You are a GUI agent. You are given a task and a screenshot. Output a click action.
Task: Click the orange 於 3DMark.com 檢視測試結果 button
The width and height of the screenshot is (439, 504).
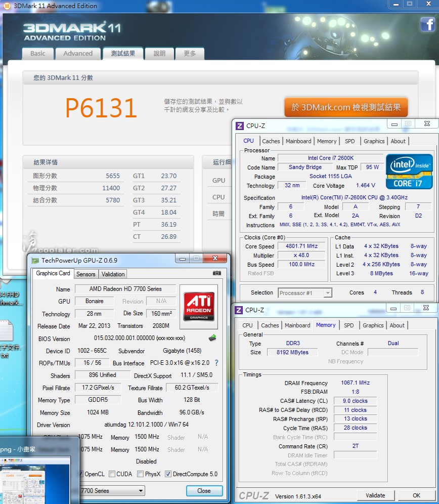coord(346,107)
